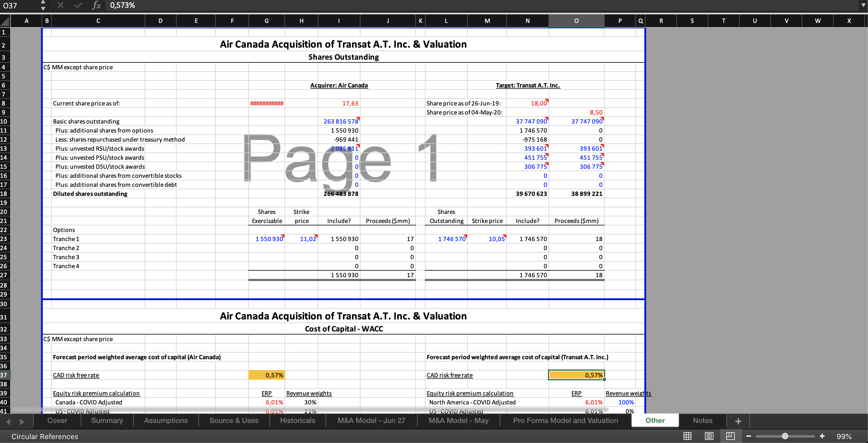Select diluted shares cell 38 899 221
868x443 pixels.
coord(576,194)
